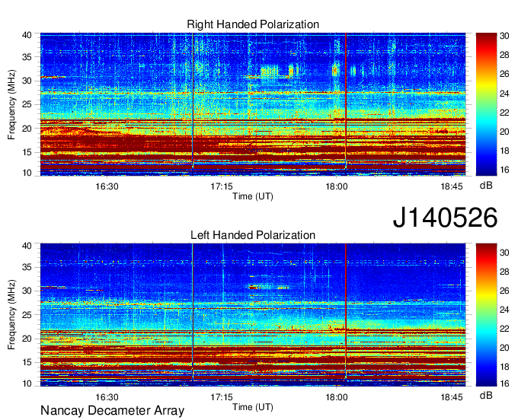This screenshot has height=420, width=518.
Task: Click the 17:15 time tick under Left Handed plot
Action: coord(222,397)
